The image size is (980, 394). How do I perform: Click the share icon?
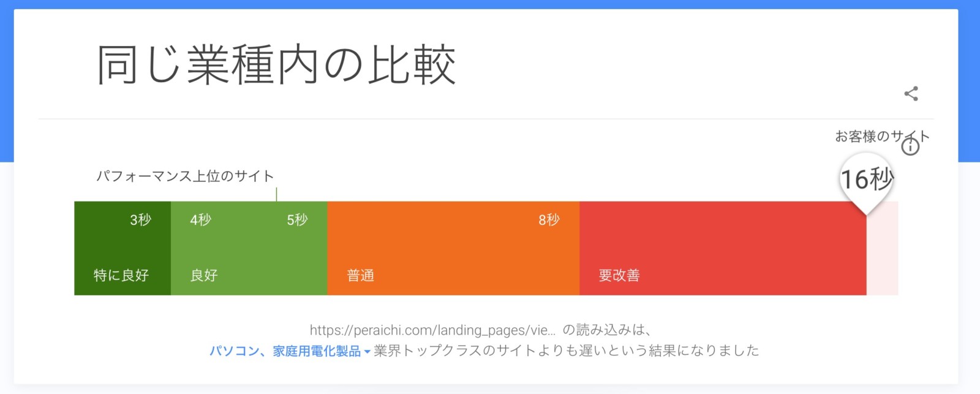click(911, 94)
